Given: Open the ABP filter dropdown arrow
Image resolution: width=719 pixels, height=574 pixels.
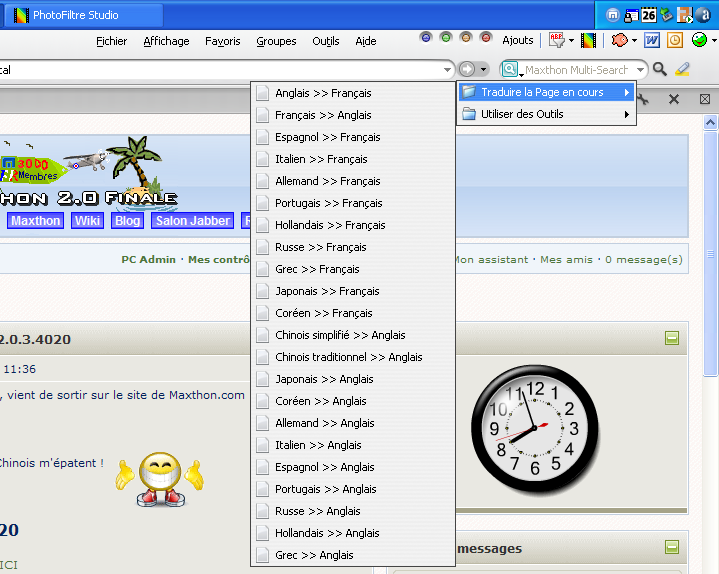Looking at the screenshot, I should tap(571, 40).
